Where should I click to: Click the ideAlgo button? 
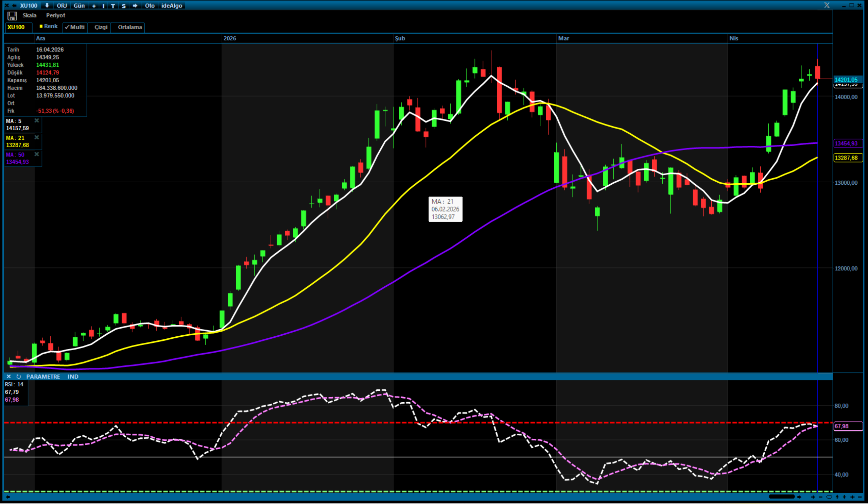(x=172, y=5)
